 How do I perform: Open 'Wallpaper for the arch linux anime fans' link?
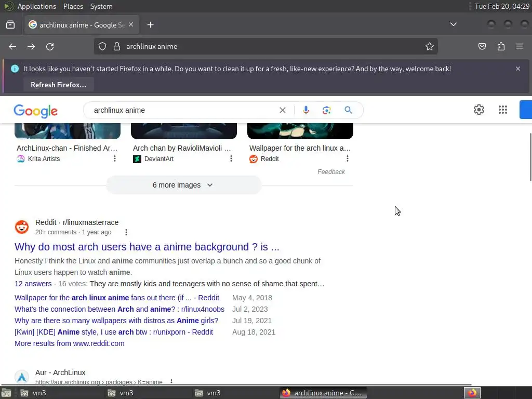117,298
